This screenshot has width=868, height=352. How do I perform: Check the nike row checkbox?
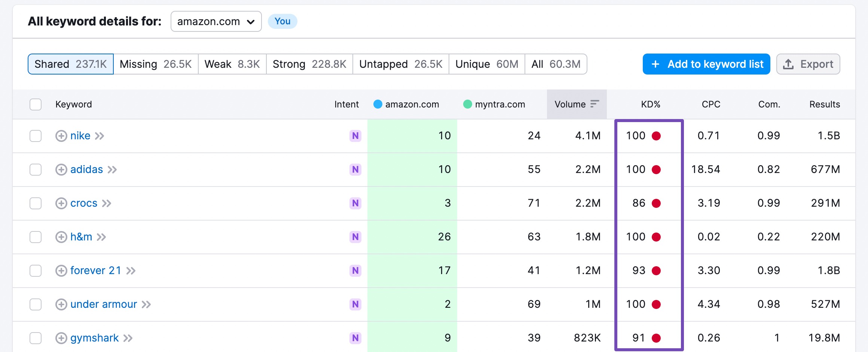point(36,136)
